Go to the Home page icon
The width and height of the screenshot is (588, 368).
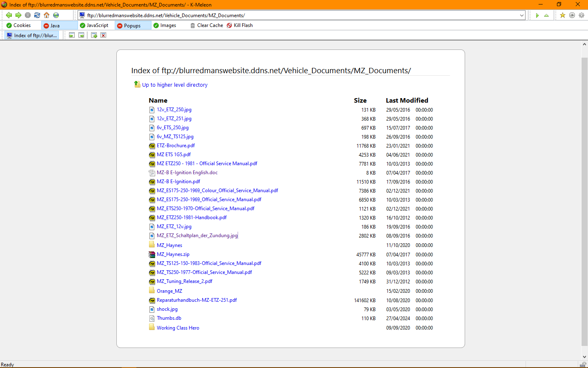[x=47, y=15]
